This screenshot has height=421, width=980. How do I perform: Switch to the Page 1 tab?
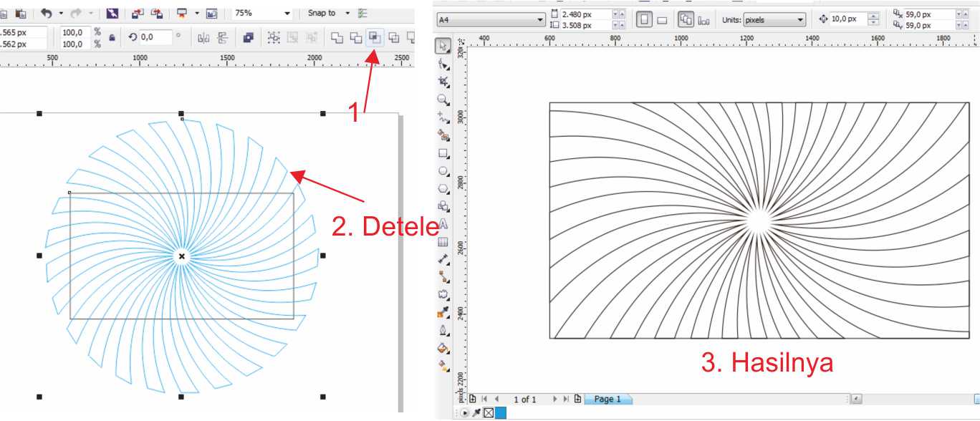pyautogui.click(x=608, y=399)
